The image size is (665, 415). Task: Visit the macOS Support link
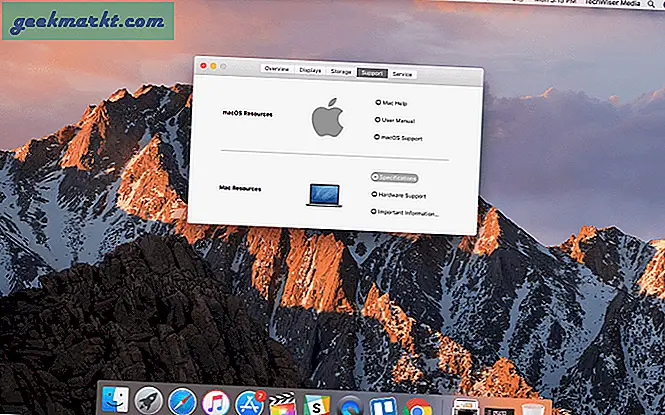coord(398,138)
